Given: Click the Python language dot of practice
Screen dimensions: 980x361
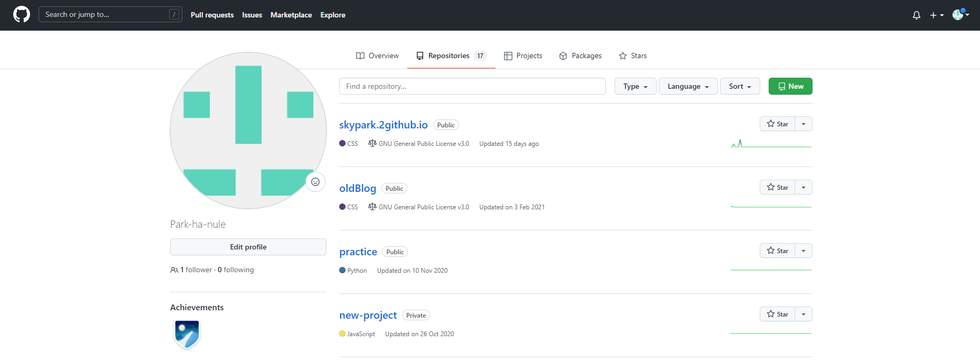Looking at the screenshot, I should click(x=342, y=270).
